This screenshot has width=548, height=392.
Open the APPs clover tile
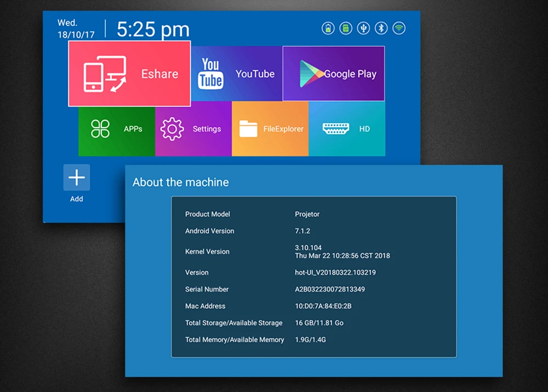click(x=117, y=129)
